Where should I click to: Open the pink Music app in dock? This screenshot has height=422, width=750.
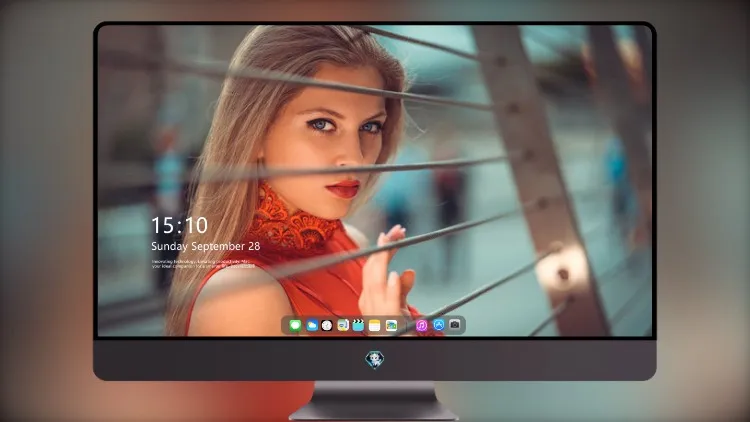pos(421,325)
